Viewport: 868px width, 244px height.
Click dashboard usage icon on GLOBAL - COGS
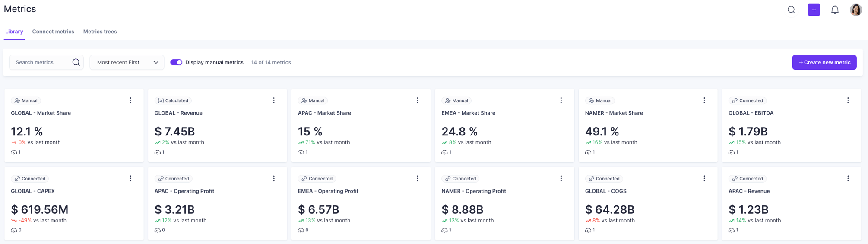click(x=588, y=230)
